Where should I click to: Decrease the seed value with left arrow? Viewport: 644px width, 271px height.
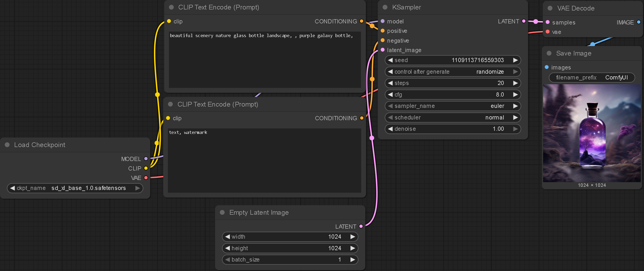(390, 60)
